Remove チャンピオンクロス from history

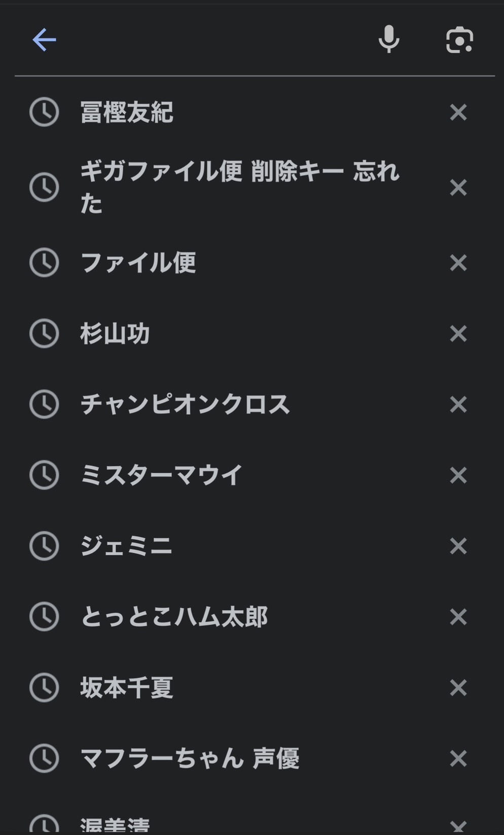458,404
